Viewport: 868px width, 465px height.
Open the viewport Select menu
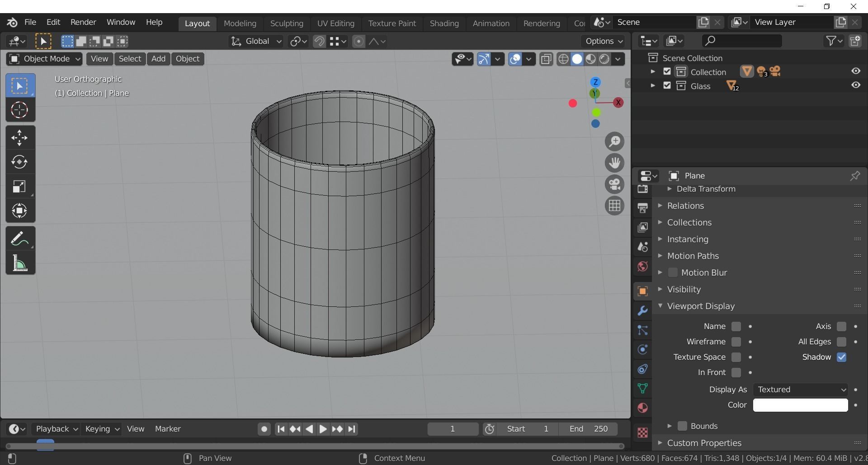[130, 59]
